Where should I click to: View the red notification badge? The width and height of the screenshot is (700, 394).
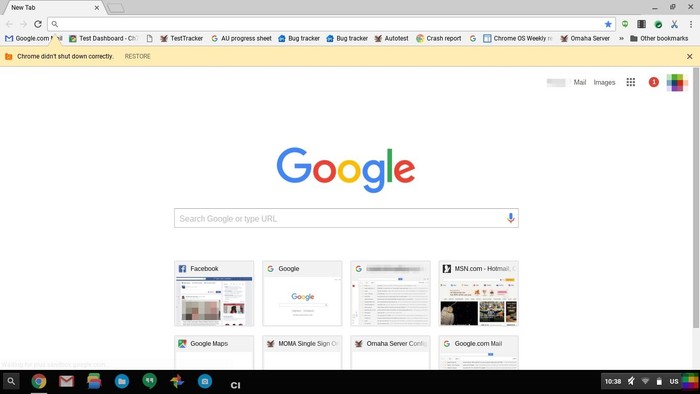[x=654, y=82]
